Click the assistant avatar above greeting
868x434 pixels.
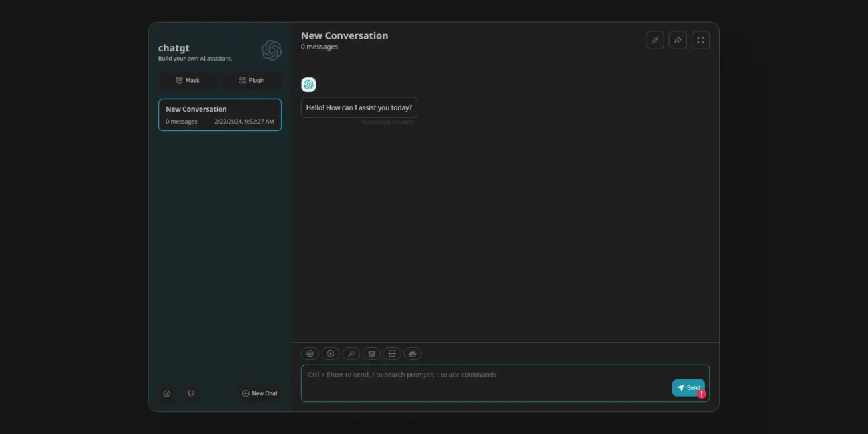point(308,85)
